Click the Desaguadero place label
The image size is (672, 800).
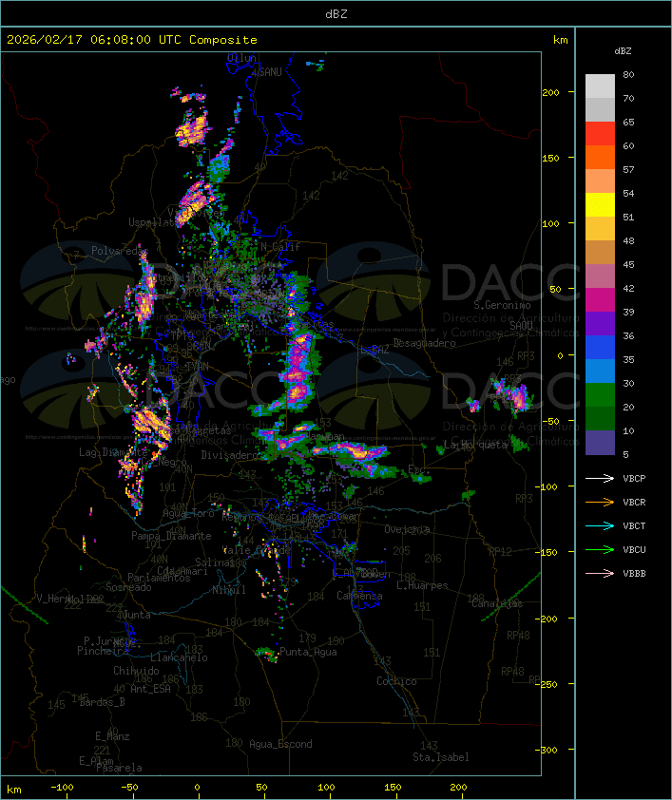pos(424,343)
